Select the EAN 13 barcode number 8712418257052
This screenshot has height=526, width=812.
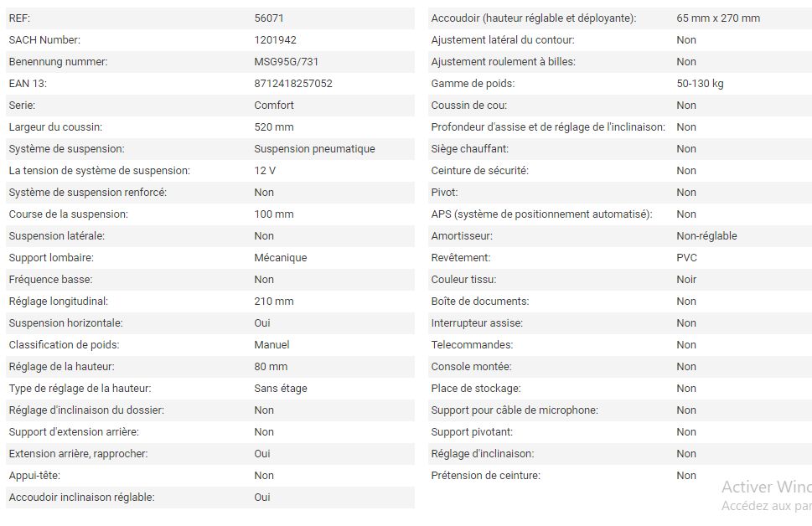[293, 84]
